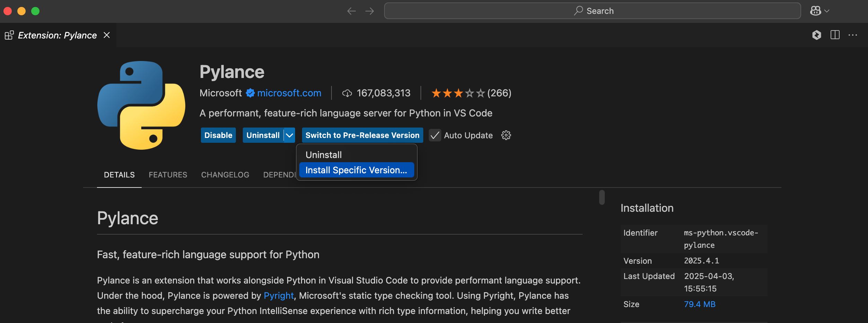This screenshot has height=323, width=868.
Task: Open the extension settings gear
Action: pos(506,135)
